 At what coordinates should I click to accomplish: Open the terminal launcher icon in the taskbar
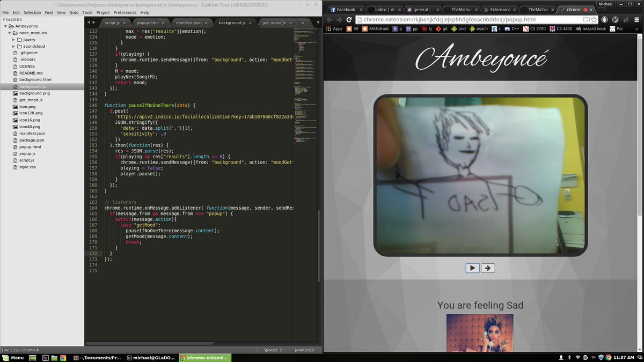coord(46,358)
